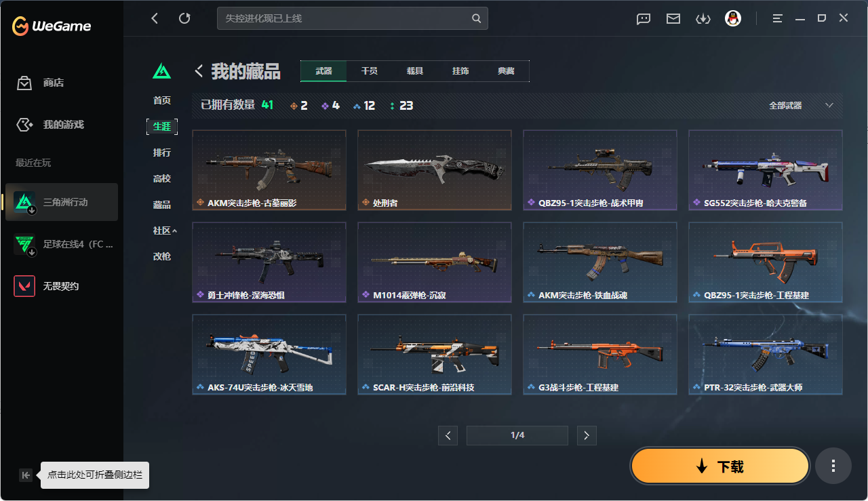Click the collapse sidebar arrow icon

(x=26, y=475)
